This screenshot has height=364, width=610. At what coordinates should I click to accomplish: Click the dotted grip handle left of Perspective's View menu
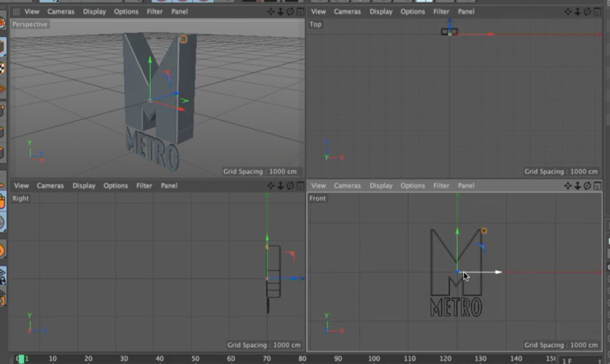16,11
